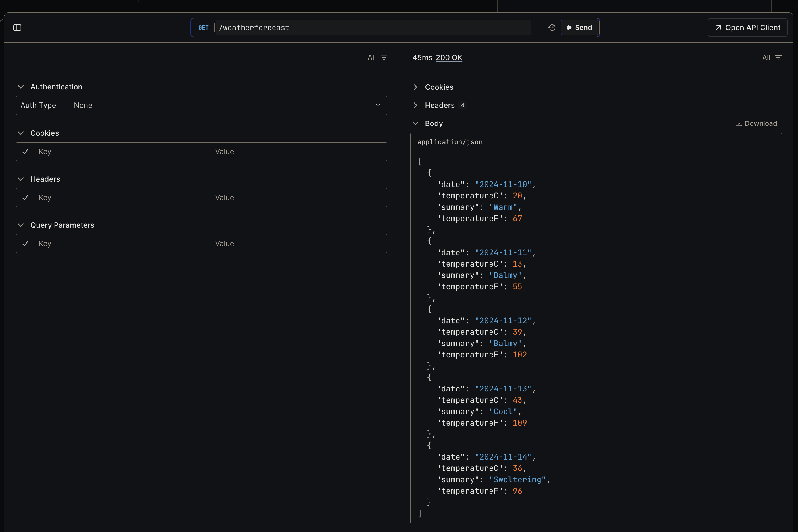The height and width of the screenshot is (532, 798).
Task: Click the "2024-11-10" date value
Action: [x=503, y=184]
